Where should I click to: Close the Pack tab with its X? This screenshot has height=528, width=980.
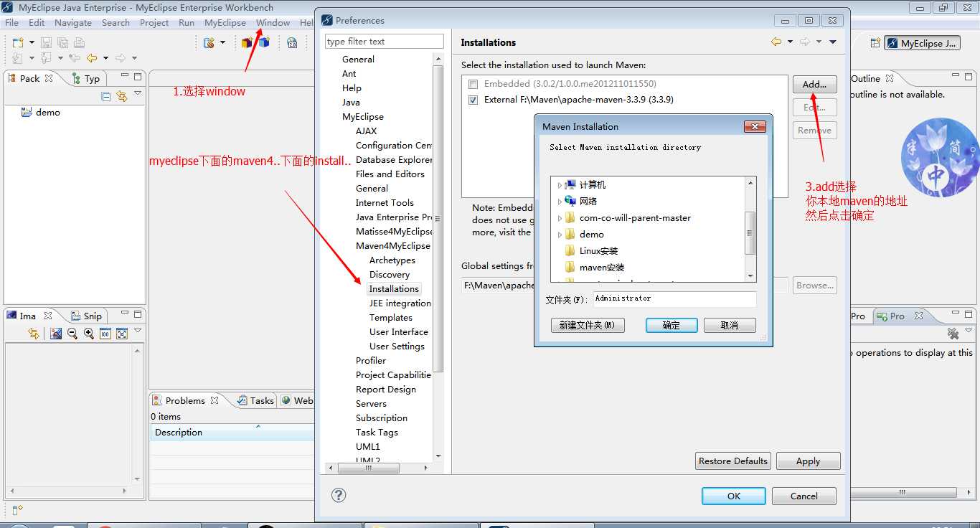pos(49,78)
